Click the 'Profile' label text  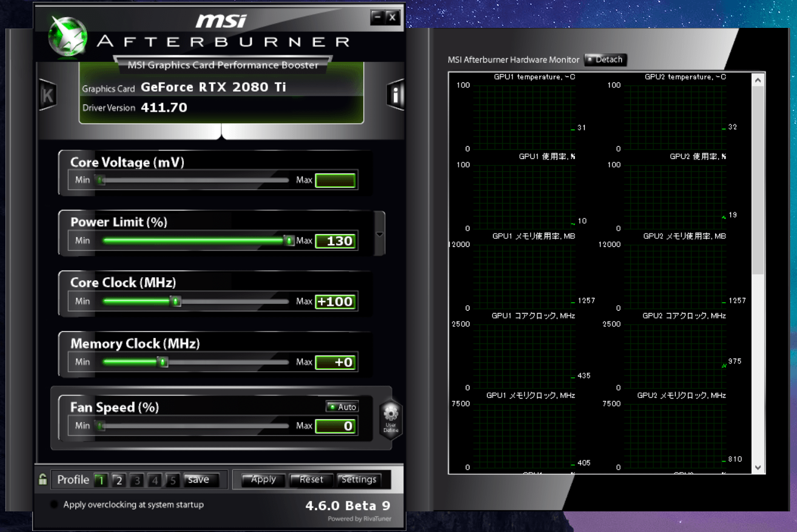[x=73, y=480]
